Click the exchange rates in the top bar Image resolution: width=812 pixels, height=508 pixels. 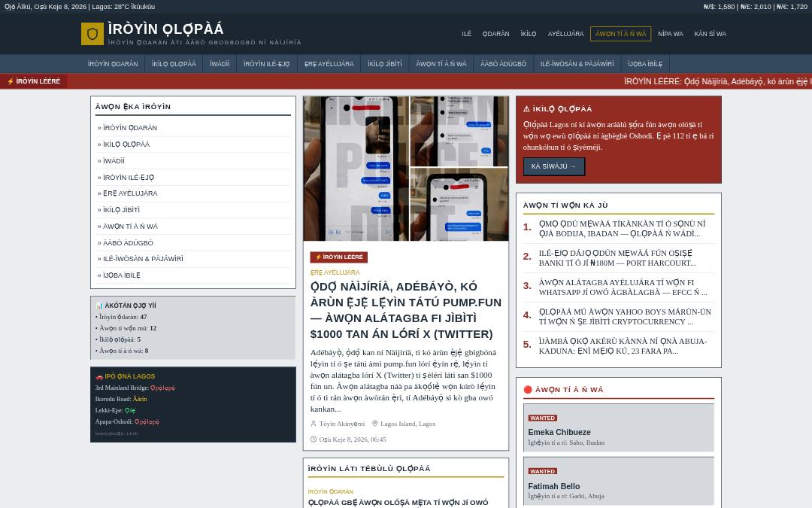pyautogui.click(x=756, y=7)
